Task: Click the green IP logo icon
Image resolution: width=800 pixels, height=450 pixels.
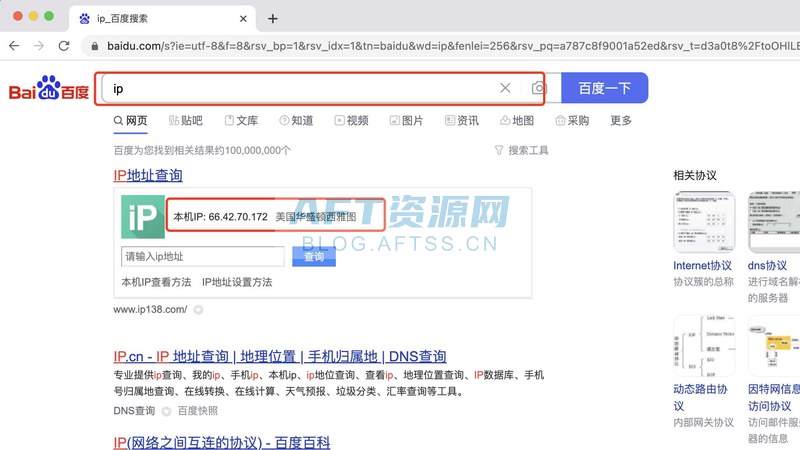Action: point(142,217)
